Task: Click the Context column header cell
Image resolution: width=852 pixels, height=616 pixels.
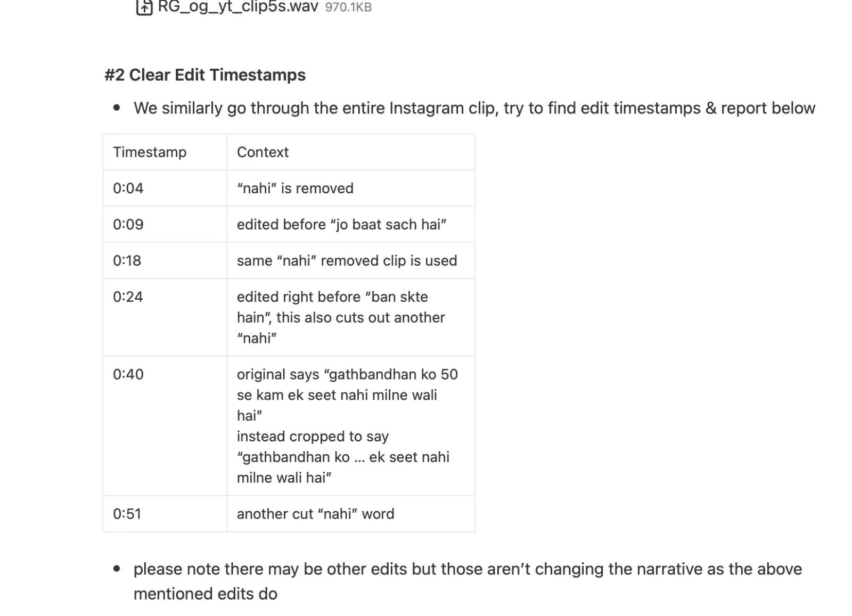Action: [x=351, y=152]
